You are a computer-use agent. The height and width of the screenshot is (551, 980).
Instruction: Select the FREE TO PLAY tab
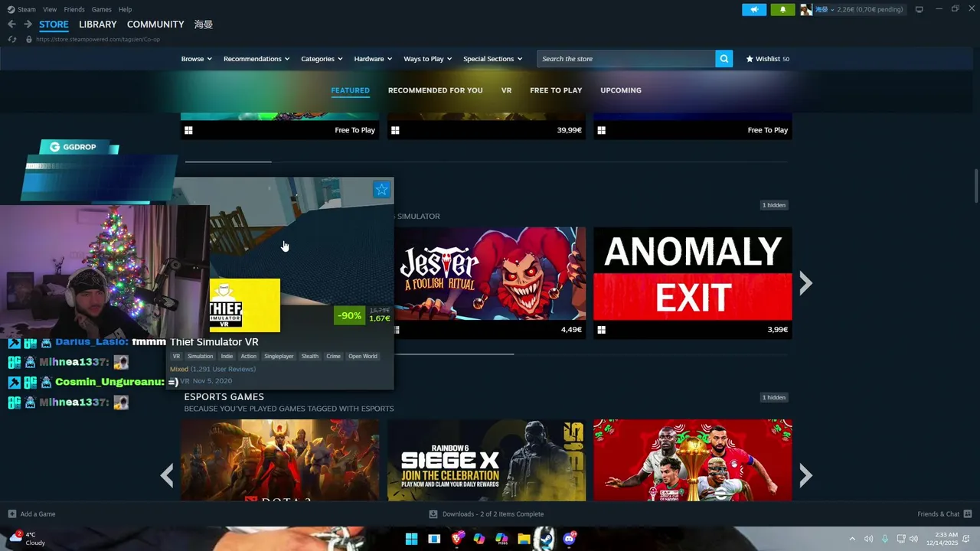556,90
